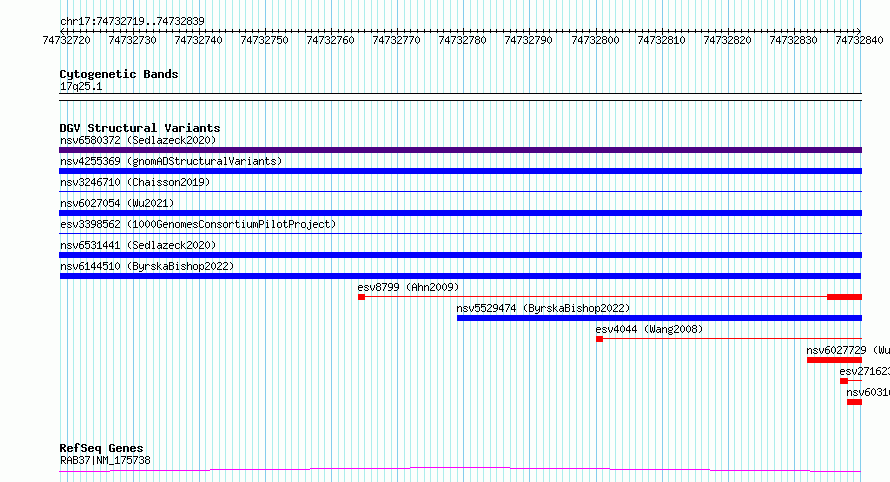Click the ruler coordinate 74732780
The image size is (890, 482).
pos(463,40)
